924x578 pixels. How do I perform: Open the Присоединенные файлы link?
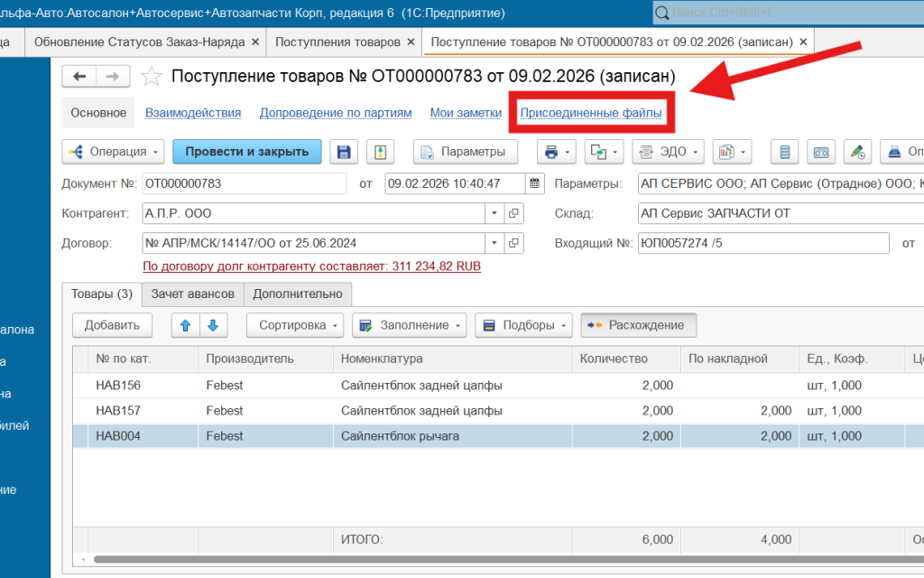(591, 113)
